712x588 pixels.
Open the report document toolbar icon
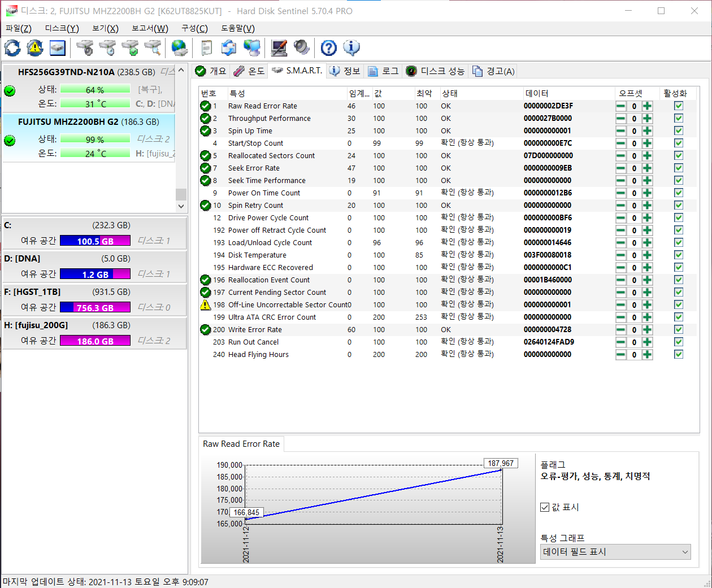(x=207, y=48)
